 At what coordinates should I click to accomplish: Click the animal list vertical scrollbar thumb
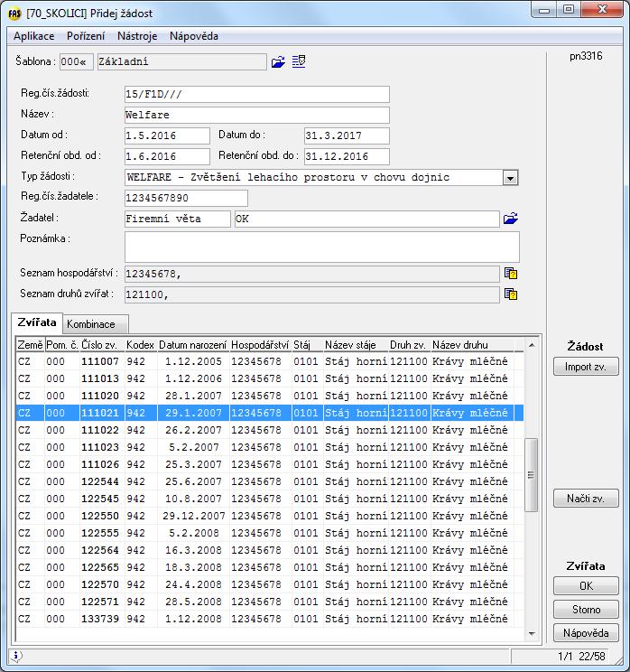tap(532, 475)
